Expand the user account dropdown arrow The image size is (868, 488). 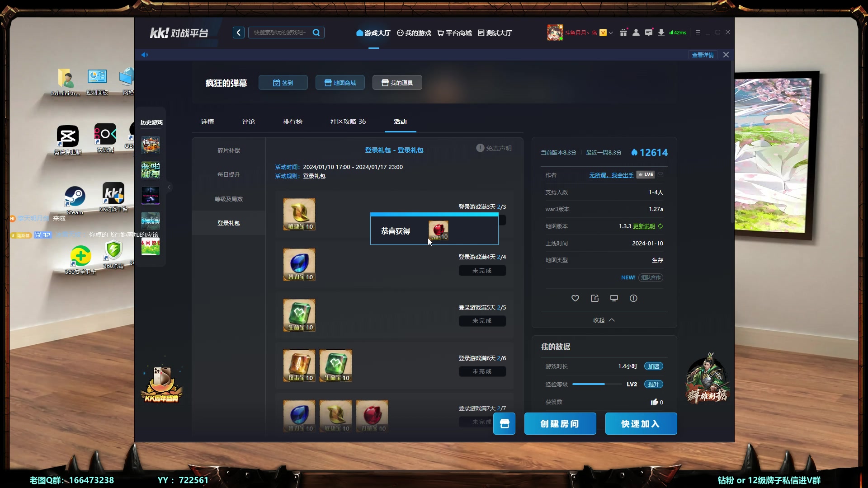tap(611, 33)
